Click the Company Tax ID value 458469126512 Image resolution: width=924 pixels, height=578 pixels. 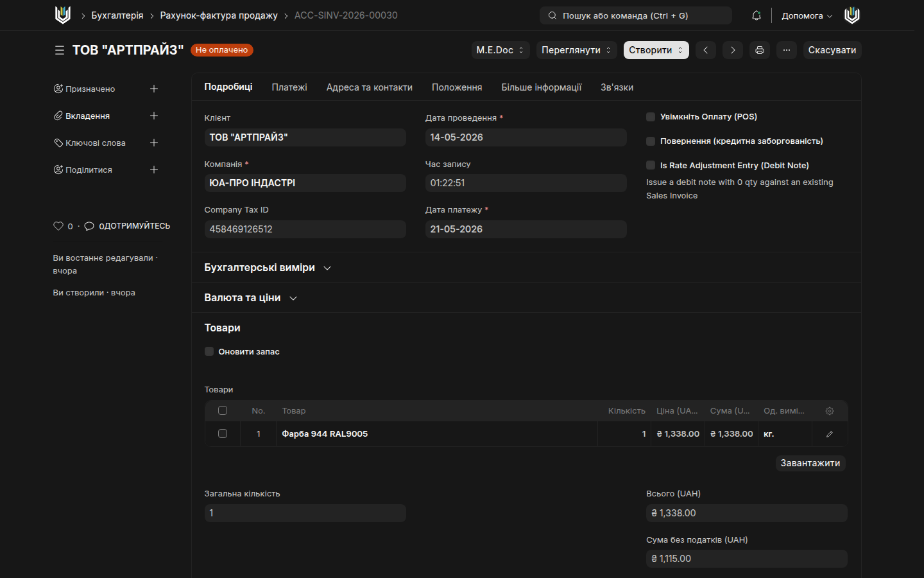pyautogui.click(x=305, y=229)
